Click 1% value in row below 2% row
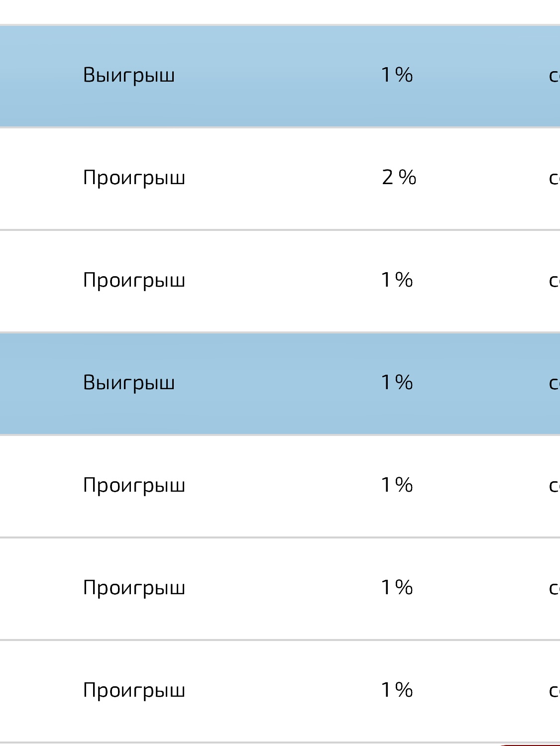The image size is (560, 746). pyautogui.click(x=397, y=280)
